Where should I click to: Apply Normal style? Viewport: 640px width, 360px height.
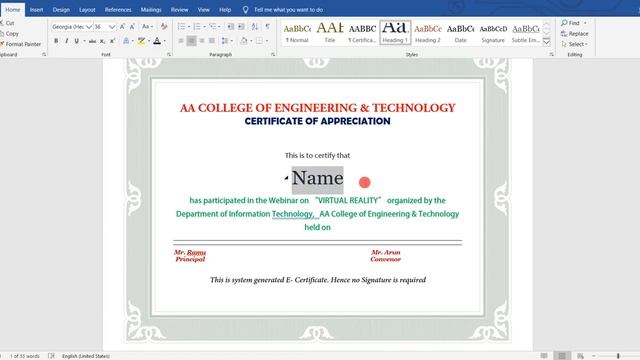coord(297,33)
